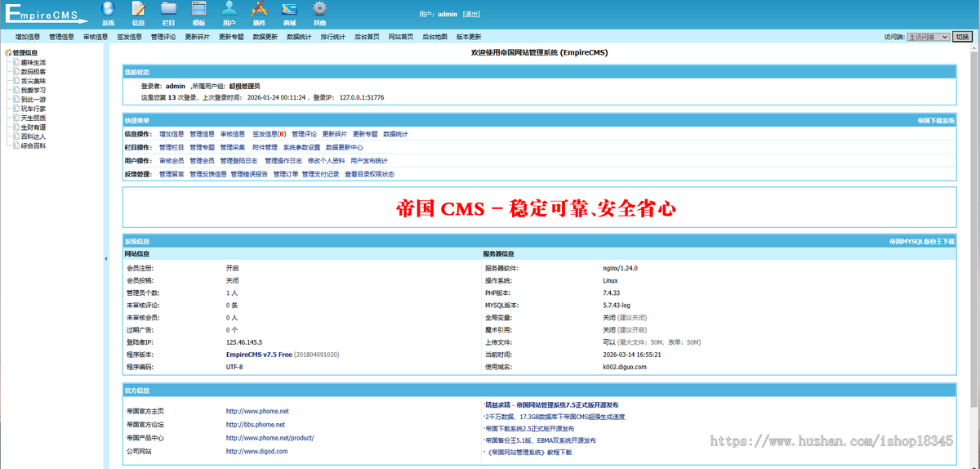Click 管理会员 in the quick menu

click(x=203, y=161)
